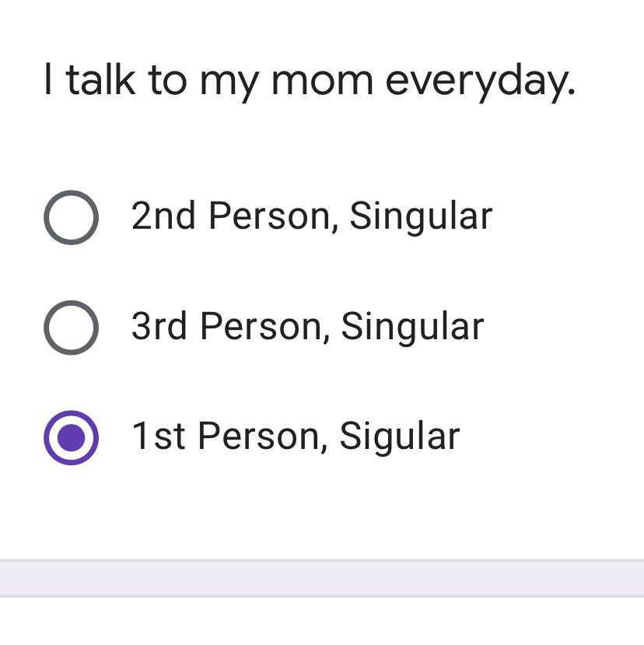Click the question text 'I talk to my mom everyday.'
This screenshot has width=644, height=645.
point(309,80)
